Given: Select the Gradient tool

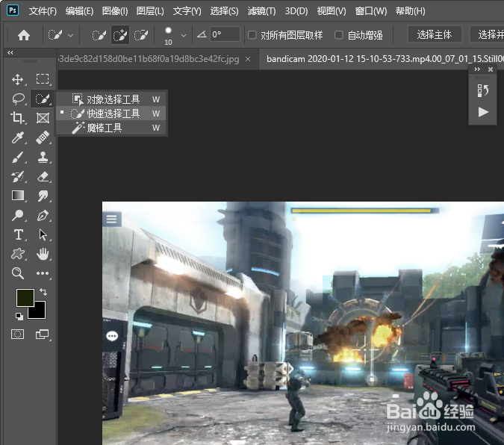Looking at the screenshot, I should (x=17, y=196).
